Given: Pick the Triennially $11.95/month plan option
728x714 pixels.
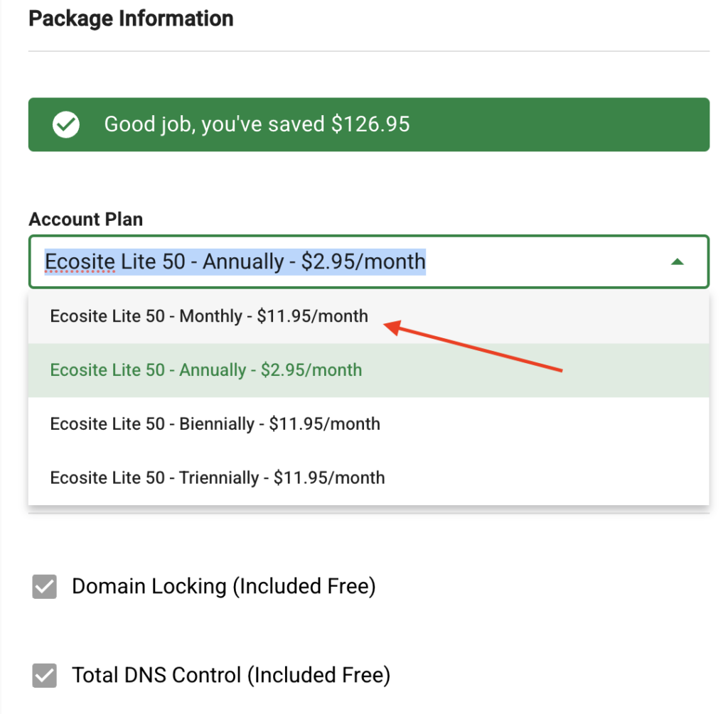Looking at the screenshot, I should (218, 477).
